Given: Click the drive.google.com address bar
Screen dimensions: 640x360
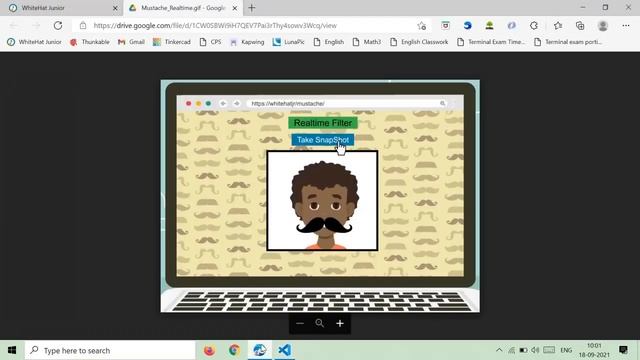Looking at the screenshot, I should click(250, 26).
